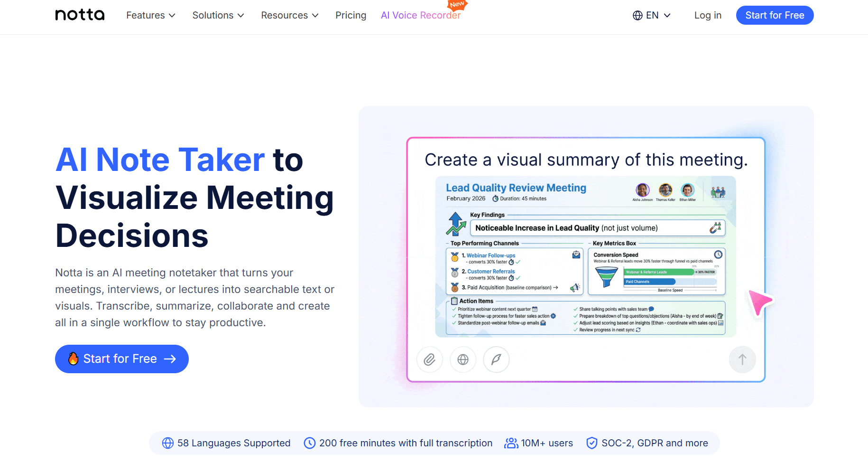The height and width of the screenshot is (462, 868).
Task: Click 'Customer Referrals' in the summary
Action: (x=491, y=272)
